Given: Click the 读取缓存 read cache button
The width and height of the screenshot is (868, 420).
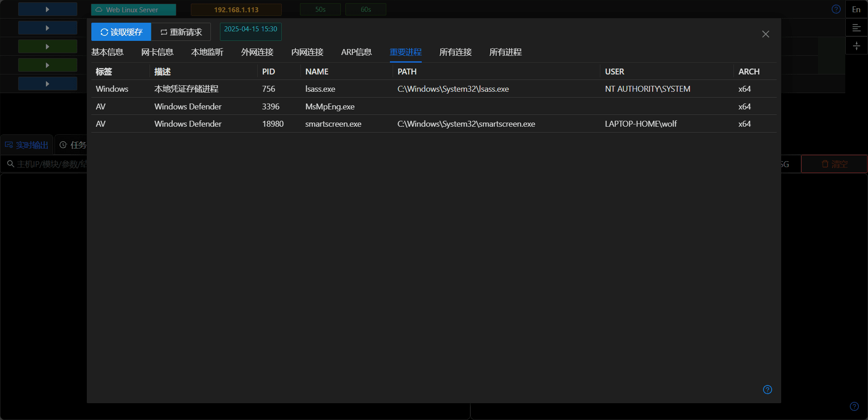Looking at the screenshot, I should tap(121, 32).
